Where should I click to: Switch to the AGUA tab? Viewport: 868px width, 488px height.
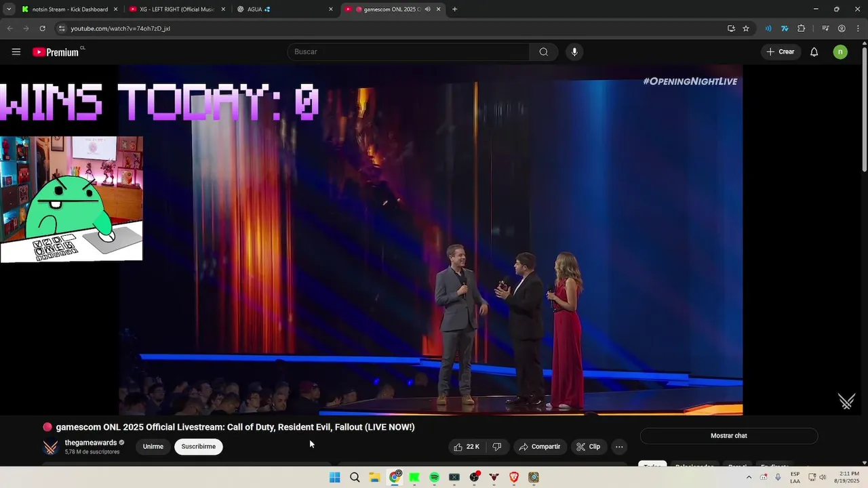click(x=285, y=9)
